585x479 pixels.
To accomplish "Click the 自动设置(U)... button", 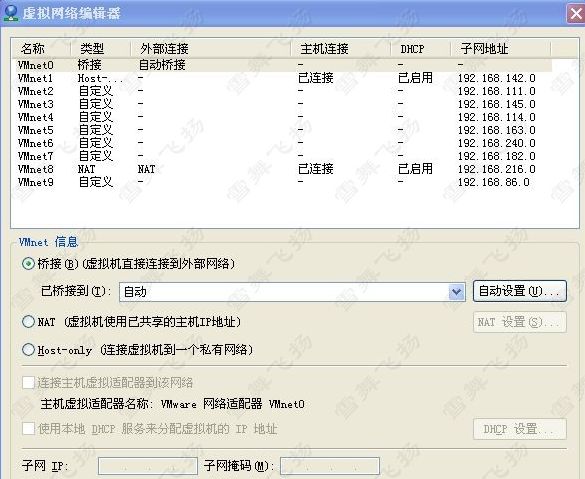I will coord(520,291).
